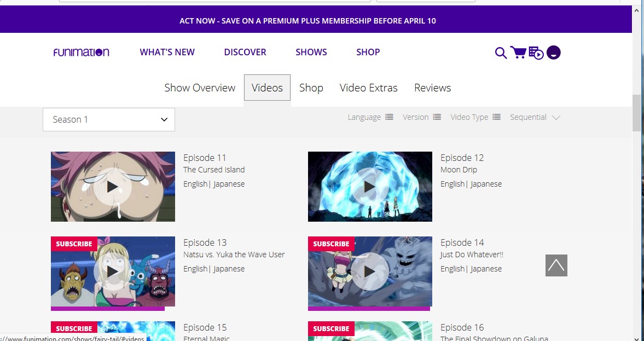
Task: Open the Episode 11 title link
Action: tap(205, 158)
